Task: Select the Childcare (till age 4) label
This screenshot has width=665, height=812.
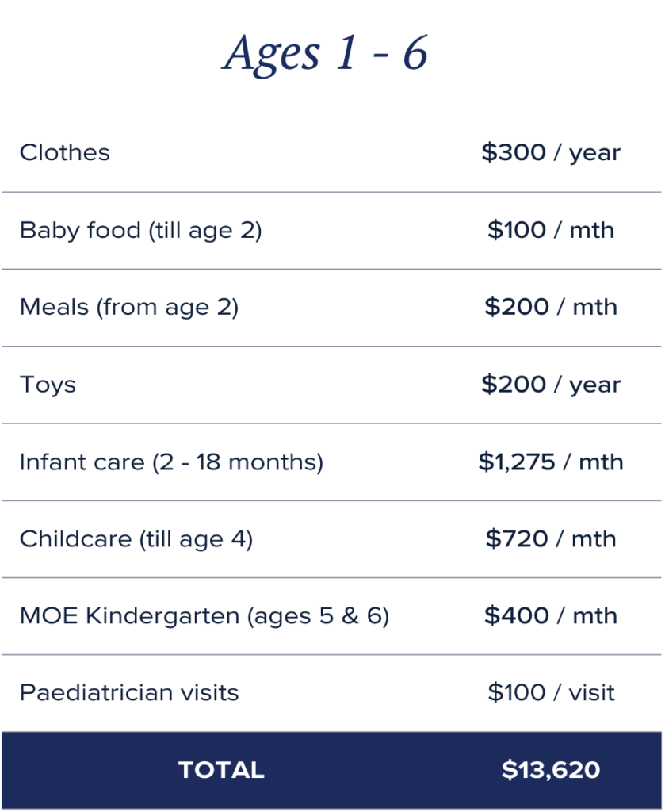Action: [136, 539]
